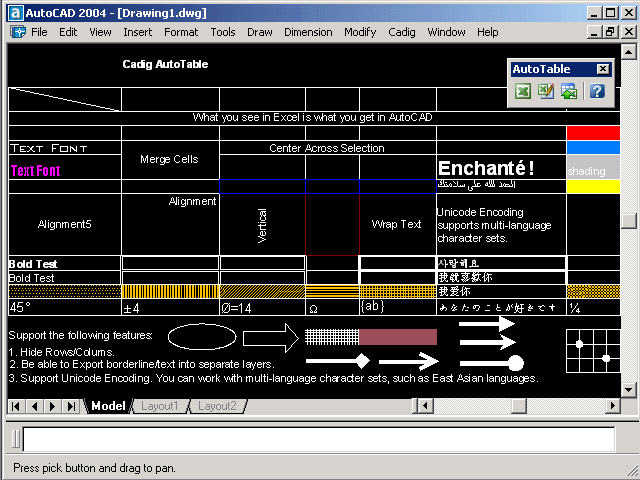Switch to the Layout2 tab
Viewport: 640px width, 480px height.
click(x=216, y=406)
